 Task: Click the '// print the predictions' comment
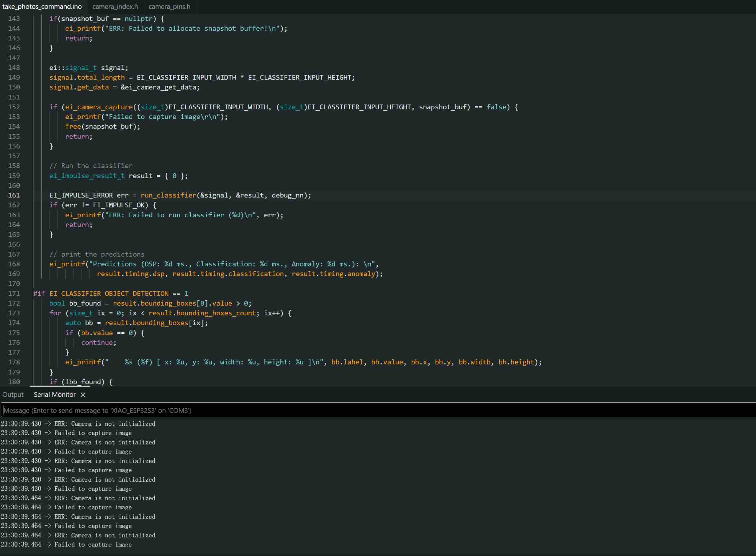pyautogui.click(x=97, y=255)
